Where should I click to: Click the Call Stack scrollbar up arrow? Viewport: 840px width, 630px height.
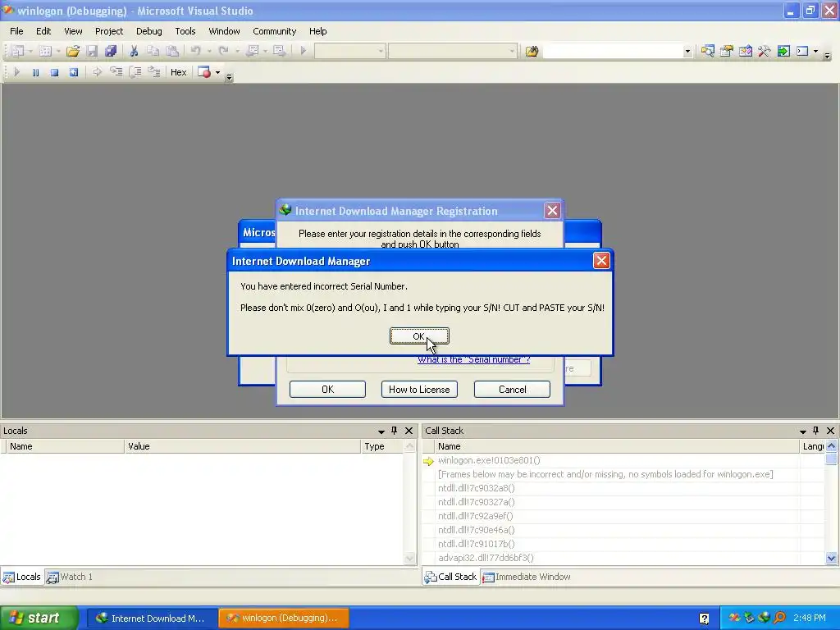[x=831, y=445]
